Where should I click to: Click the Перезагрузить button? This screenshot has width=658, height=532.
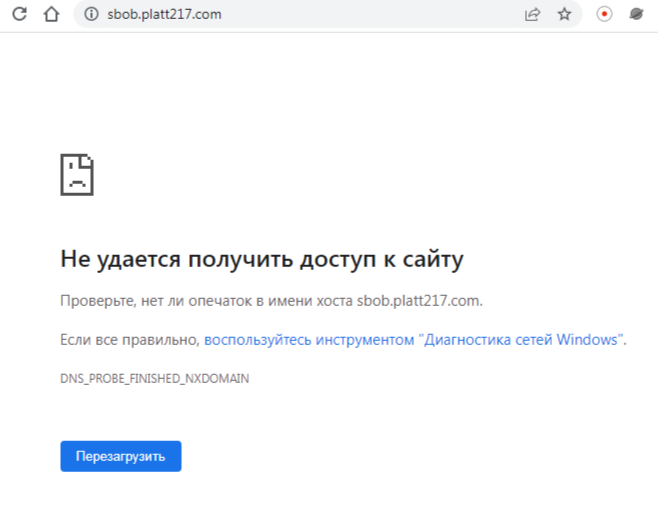pos(121,456)
